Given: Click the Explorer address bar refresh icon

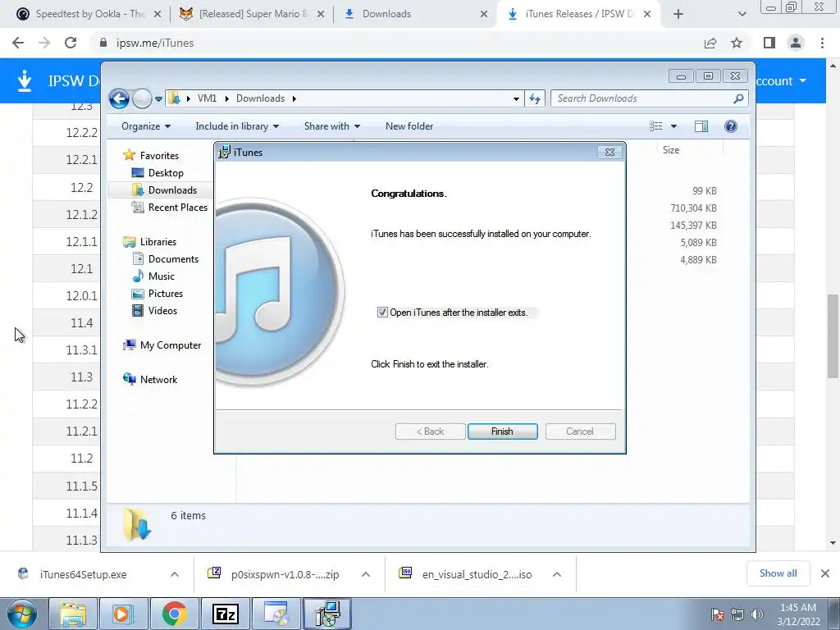Looking at the screenshot, I should coord(535,98).
